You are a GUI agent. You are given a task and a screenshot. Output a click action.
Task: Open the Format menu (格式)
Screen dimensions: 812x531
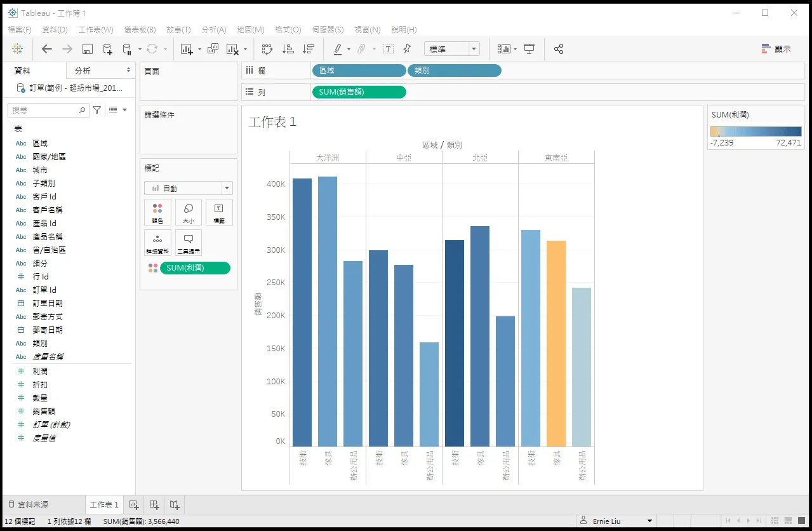pyautogui.click(x=288, y=30)
